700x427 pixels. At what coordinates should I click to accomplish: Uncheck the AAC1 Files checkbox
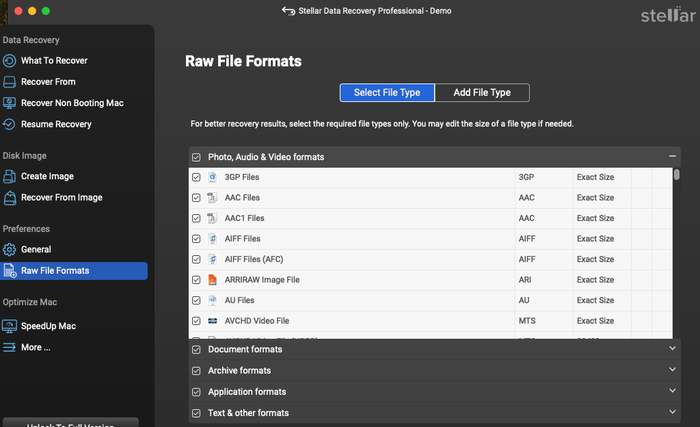click(x=196, y=218)
